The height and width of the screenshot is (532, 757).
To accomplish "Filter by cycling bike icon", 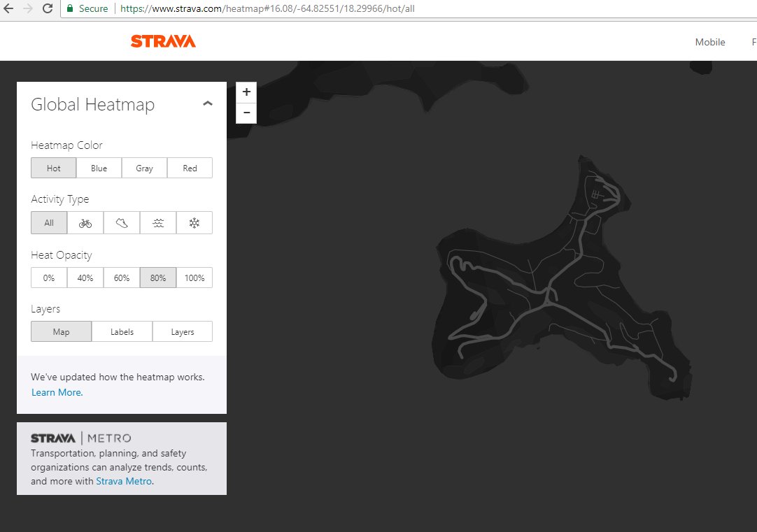I will [x=85, y=223].
